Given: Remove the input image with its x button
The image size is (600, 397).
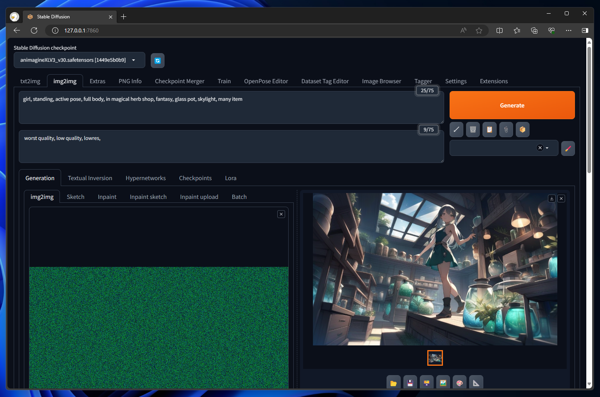Looking at the screenshot, I should tap(281, 214).
